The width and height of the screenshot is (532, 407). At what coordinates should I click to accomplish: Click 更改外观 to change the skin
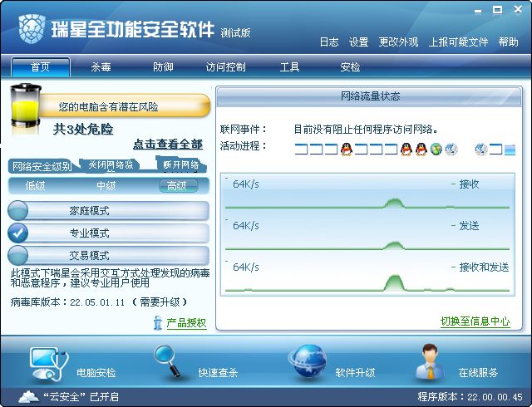pos(398,42)
